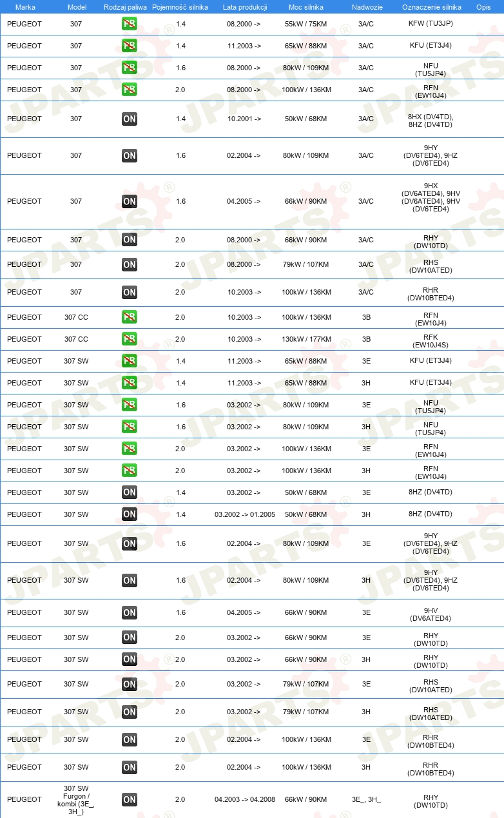
Task: Select 50kW / 68KM cell in 8HX row
Action: pyautogui.click(x=306, y=119)
